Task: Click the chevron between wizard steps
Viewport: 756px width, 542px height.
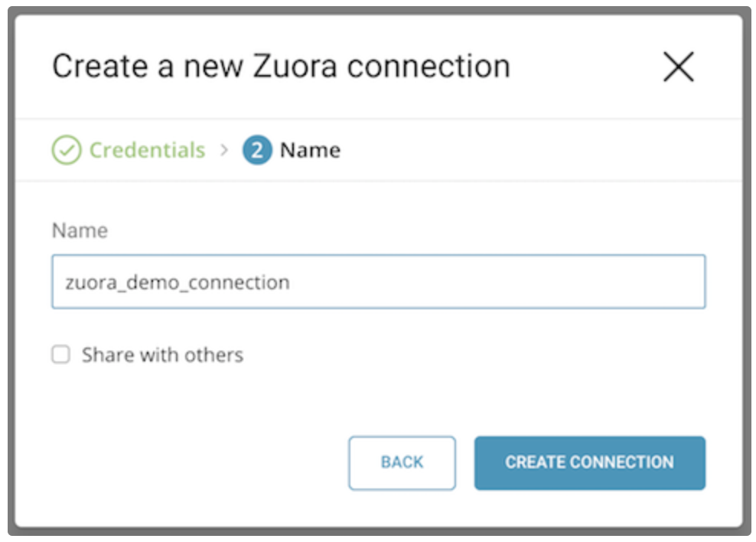Action: [224, 150]
